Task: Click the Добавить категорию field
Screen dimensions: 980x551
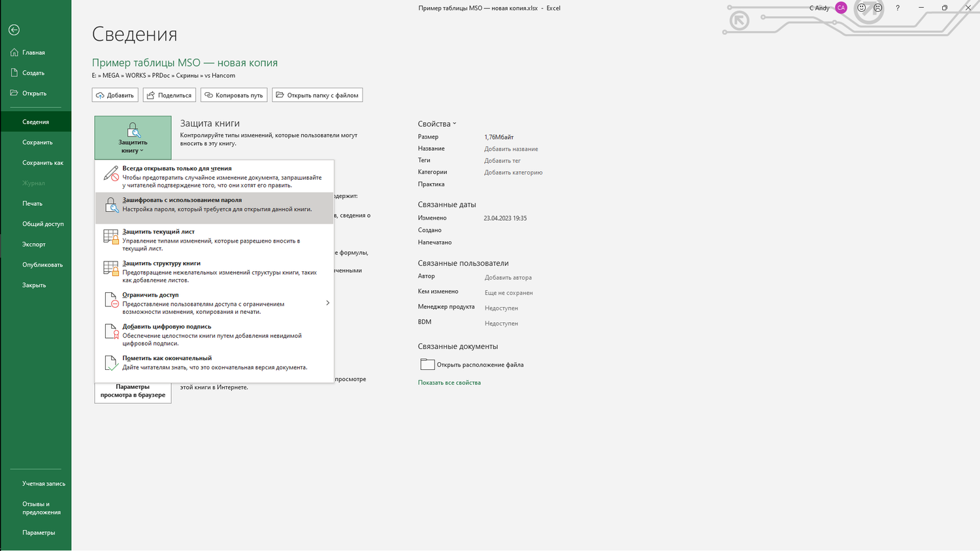Action: coord(514,173)
